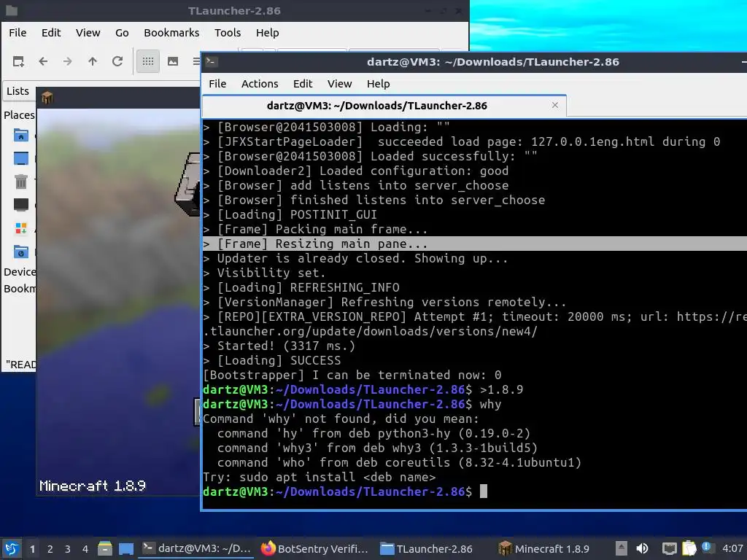
Task: Click Minecraft window title bar block icon
Action: (x=47, y=98)
